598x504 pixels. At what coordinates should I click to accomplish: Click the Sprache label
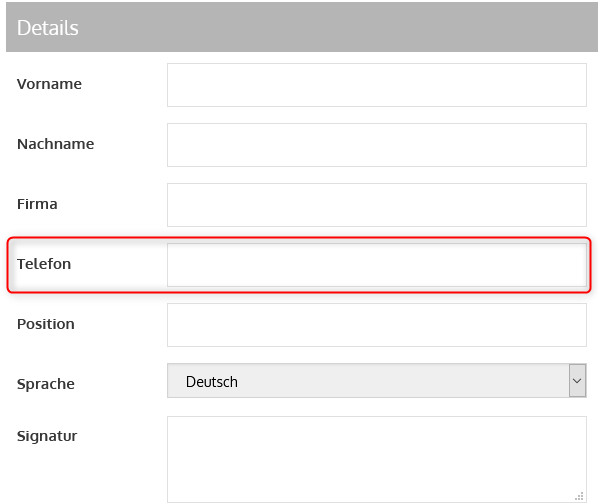[46, 384]
